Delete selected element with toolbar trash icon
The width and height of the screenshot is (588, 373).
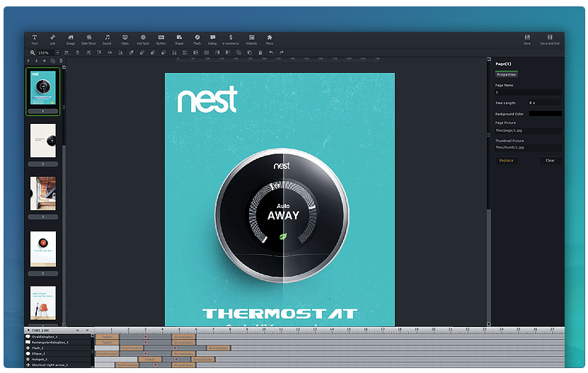tap(260, 52)
